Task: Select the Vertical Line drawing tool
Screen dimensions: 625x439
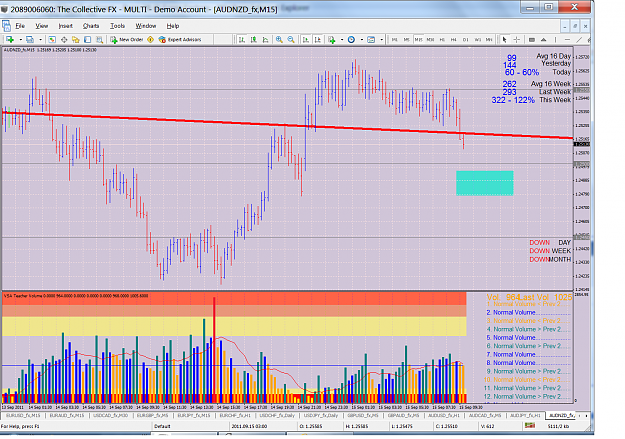Action: coord(555,39)
